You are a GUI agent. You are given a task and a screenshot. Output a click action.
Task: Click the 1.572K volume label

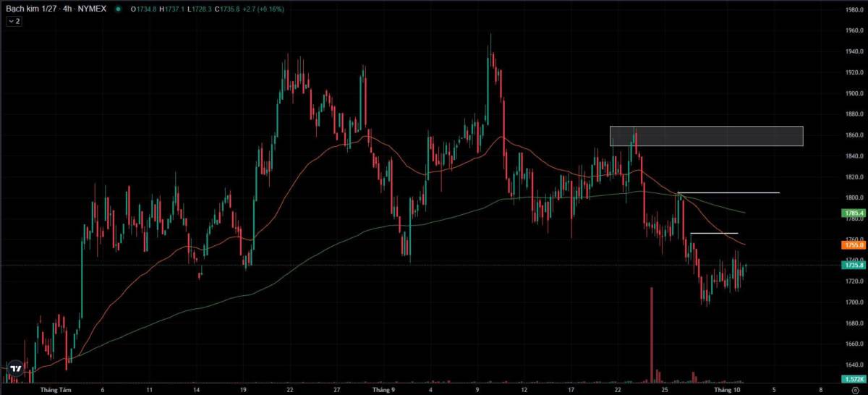click(x=854, y=379)
